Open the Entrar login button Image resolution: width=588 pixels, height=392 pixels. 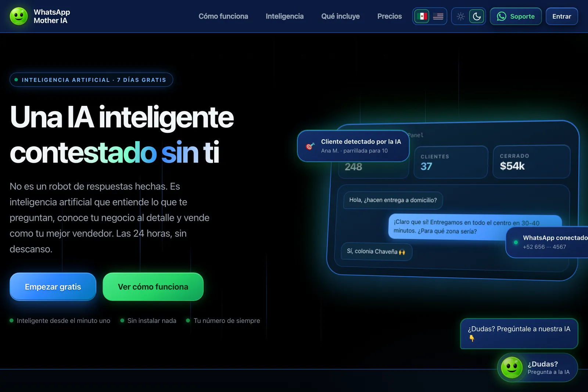562,16
